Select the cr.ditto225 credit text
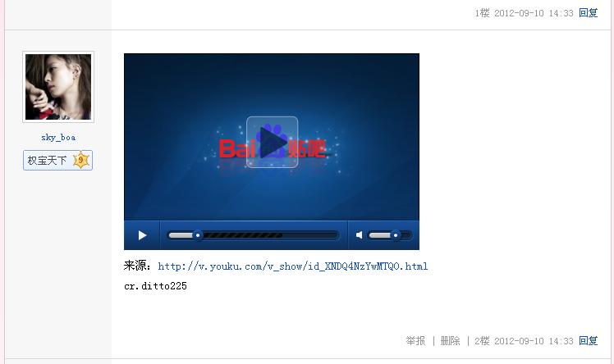The height and width of the screenshot is (364, 614). point(155,286)
